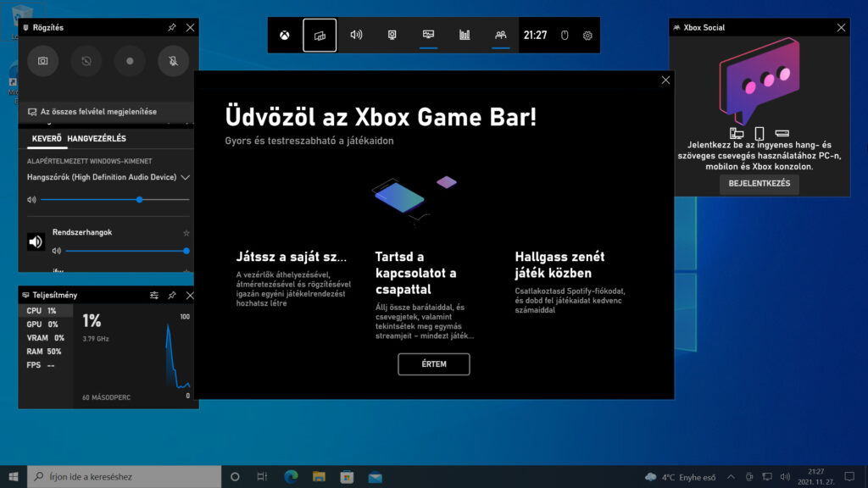Screen dimensions: 868x488
Task: Open the Xbox logo menu in Game Bar
Action: [284, 36]
